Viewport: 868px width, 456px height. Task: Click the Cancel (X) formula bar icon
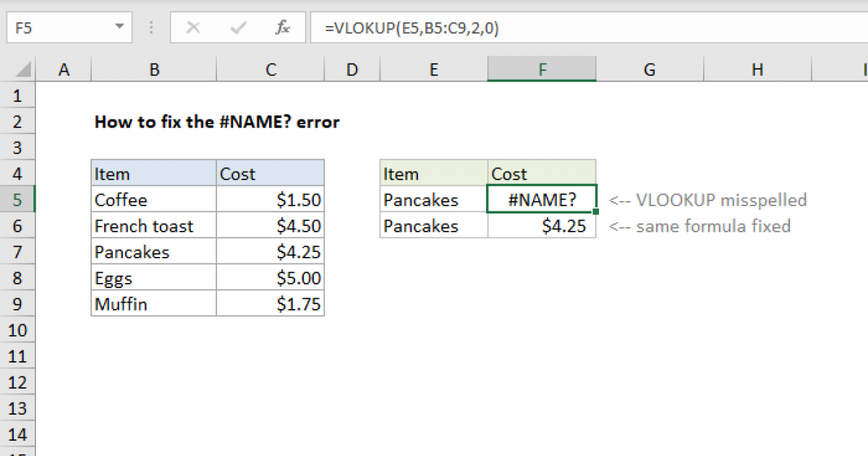pos(193,28)
